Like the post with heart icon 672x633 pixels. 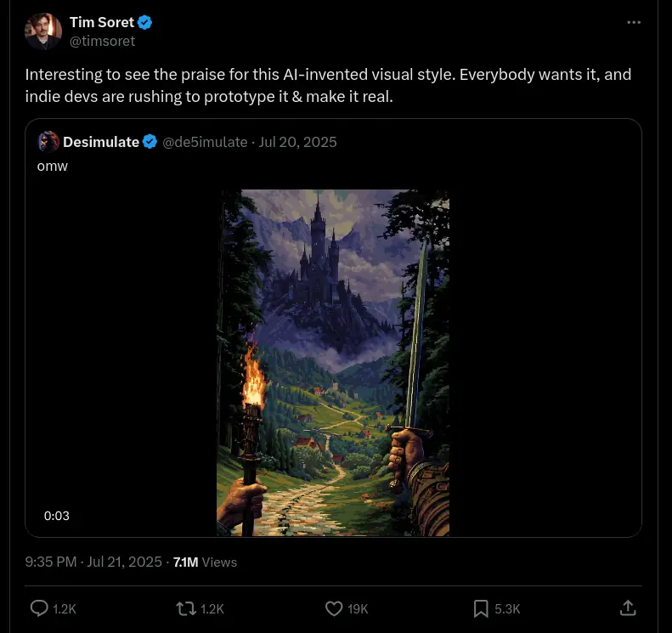click(334, 608)
